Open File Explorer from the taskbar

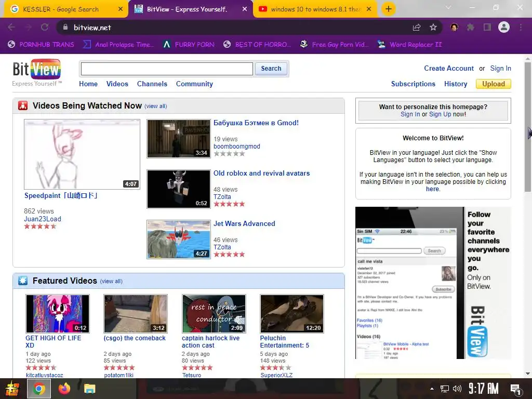point(89,389)
